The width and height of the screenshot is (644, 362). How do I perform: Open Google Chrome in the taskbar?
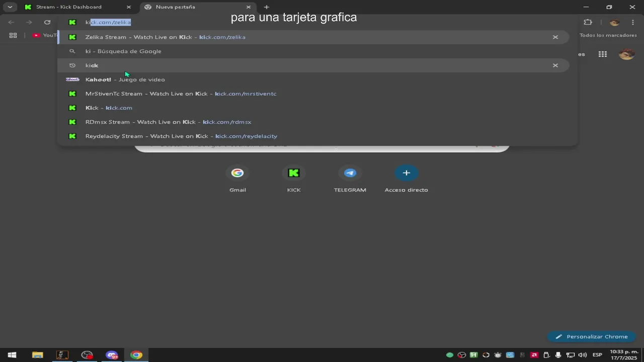pos(136,355)
